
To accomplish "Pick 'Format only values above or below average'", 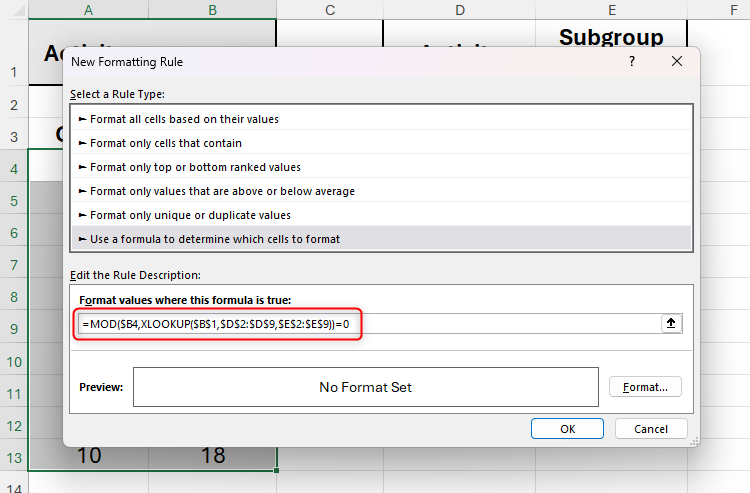I will pyautogui.click(x=222, y=191).
